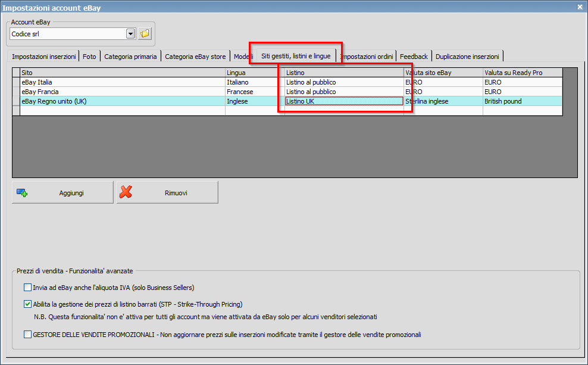The height and width of the screenshot is (365, 588).
Task: Click the Francese language cell
Action: [255, 92]
